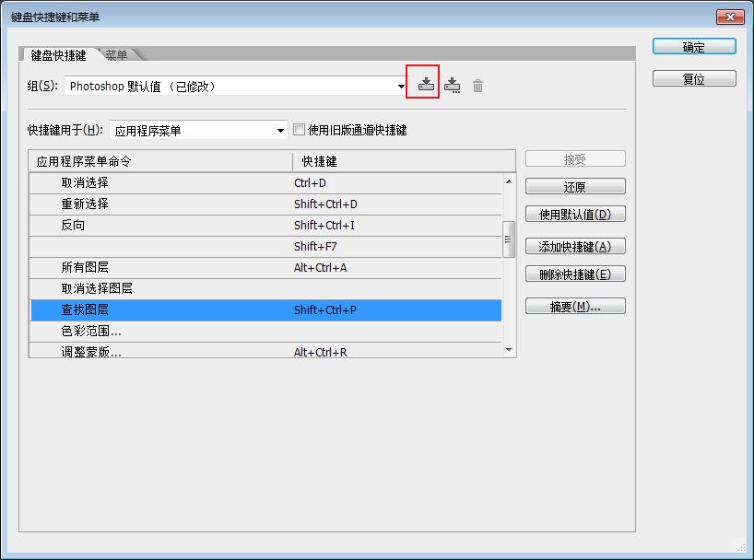The image size is (754, 560).
Task: Open summary via 摘要 button
Action: click(574, 305)
